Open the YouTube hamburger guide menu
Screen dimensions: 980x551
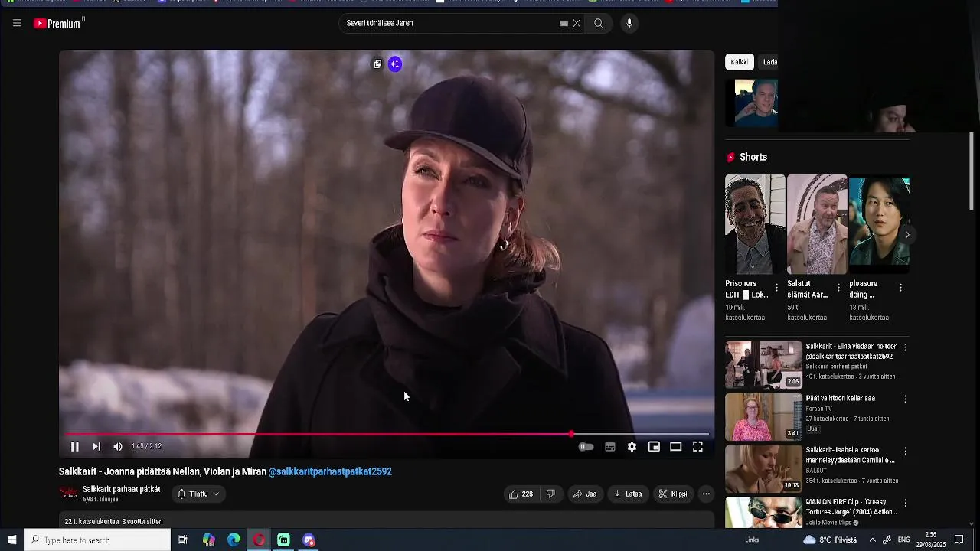point(17,23)
